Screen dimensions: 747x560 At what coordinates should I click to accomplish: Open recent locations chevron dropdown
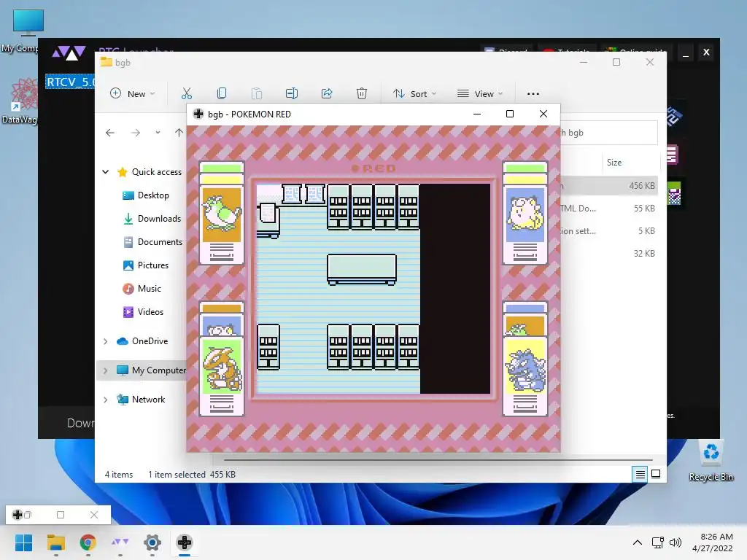[x=158, y=133]
